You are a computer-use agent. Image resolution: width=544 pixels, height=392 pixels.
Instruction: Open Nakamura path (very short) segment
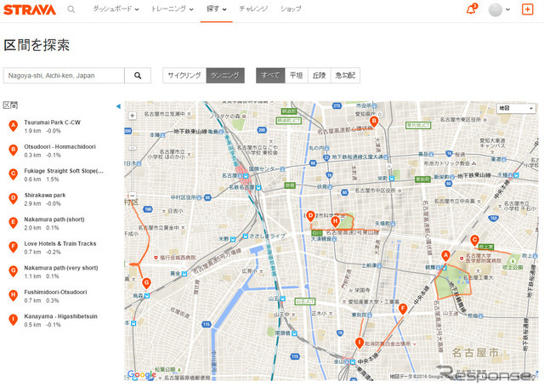pyautogui.click(x=61, y=268)
